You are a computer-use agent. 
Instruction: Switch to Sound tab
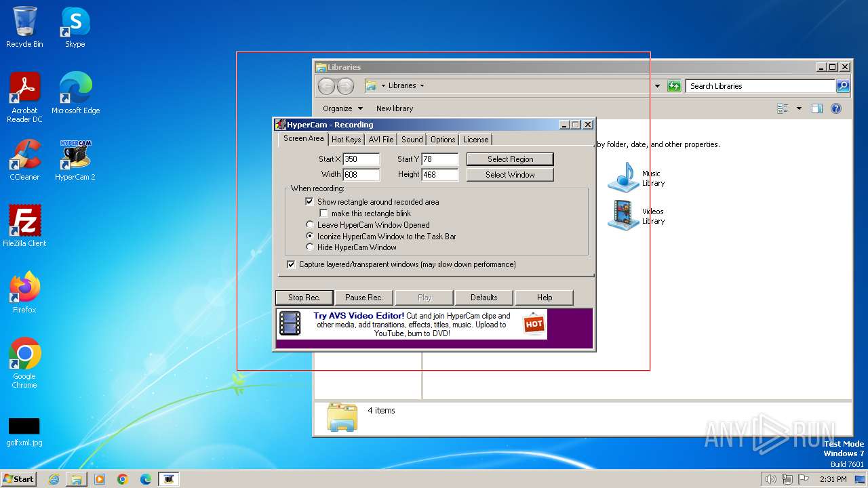pyautogui.click(x=412, y=140)
